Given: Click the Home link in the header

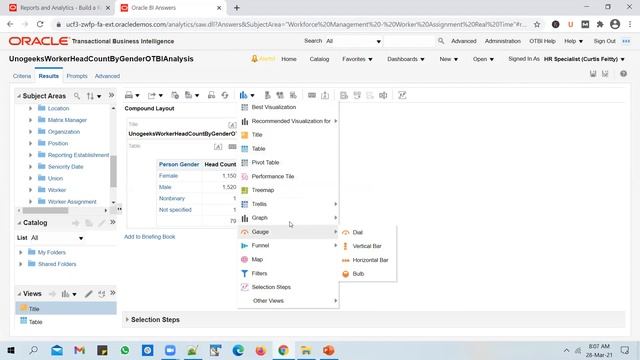Looking at the screenshot, I should (289, 59).
